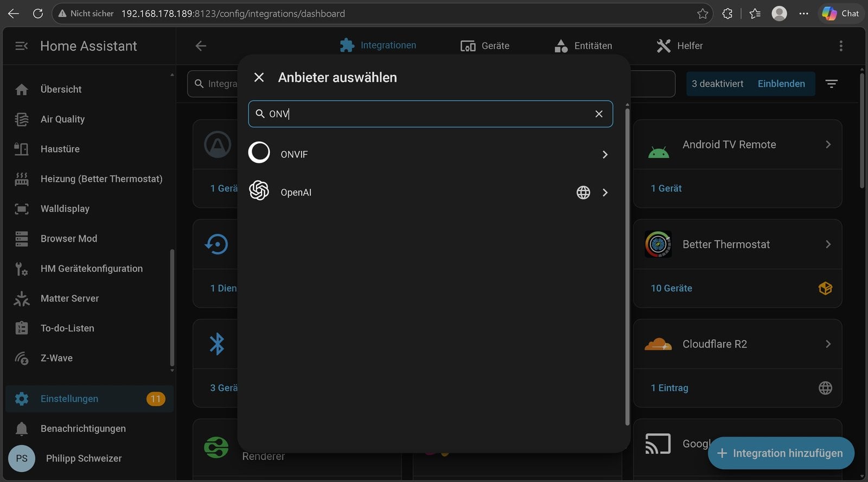Open Walldisplay in the sidebar
The height and width of the screenshot is (482, 868).
(90, 208)
